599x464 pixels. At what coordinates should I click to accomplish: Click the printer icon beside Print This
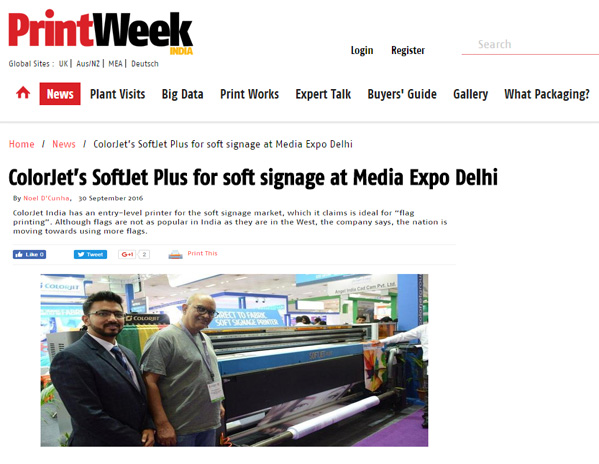point(175,254)
